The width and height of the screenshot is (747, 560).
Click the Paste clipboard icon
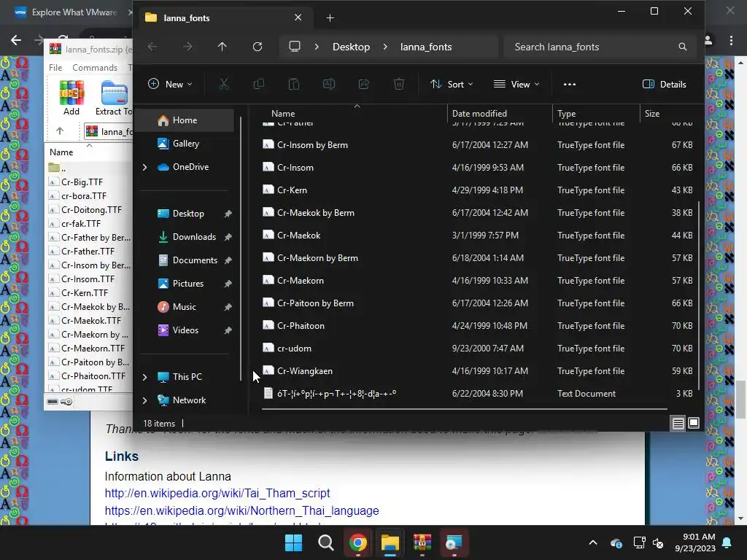[294, 85]
